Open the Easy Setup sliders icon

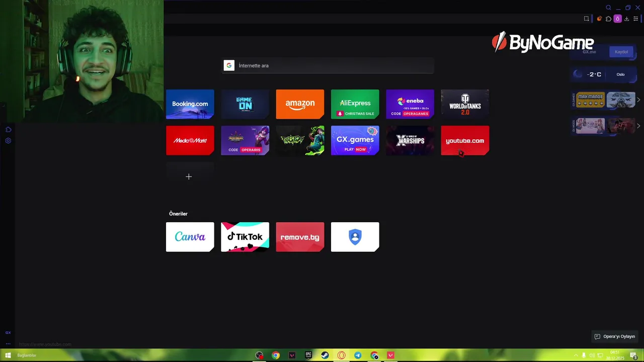635,19
